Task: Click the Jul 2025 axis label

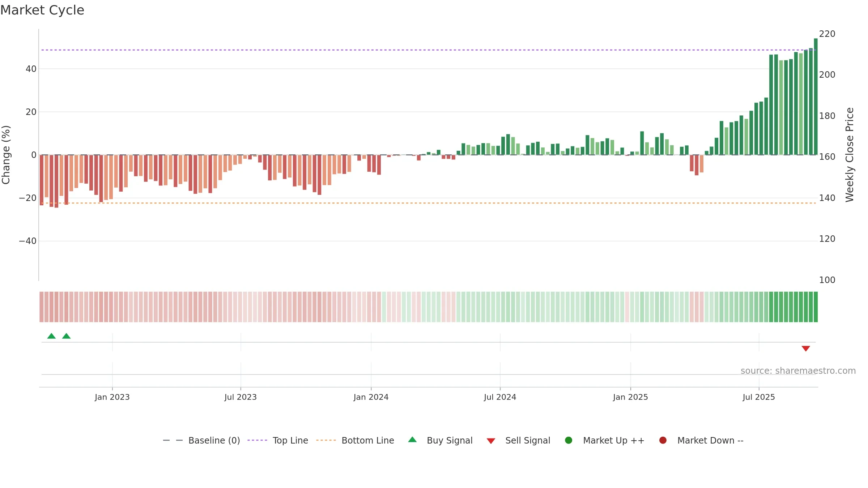Action: pyautogui.click(x=759, y=397)
